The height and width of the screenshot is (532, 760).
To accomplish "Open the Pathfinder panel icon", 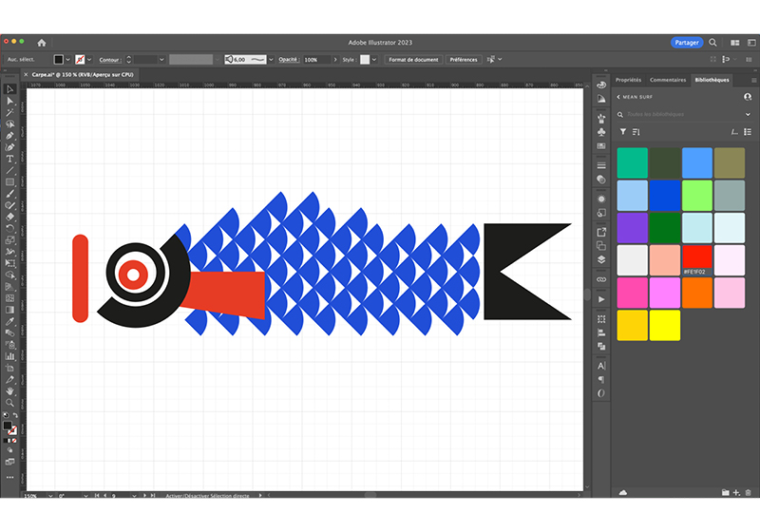I will pos(601,347).
